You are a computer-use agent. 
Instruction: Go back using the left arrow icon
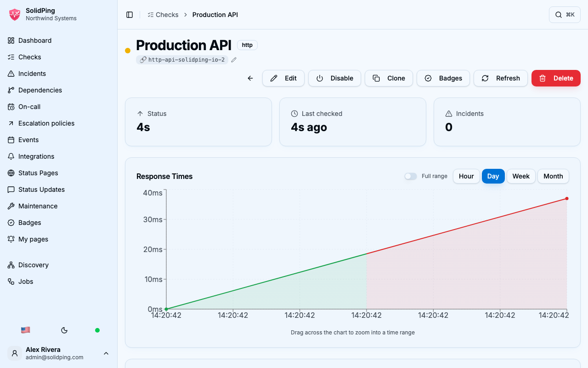tap(250, 78)
